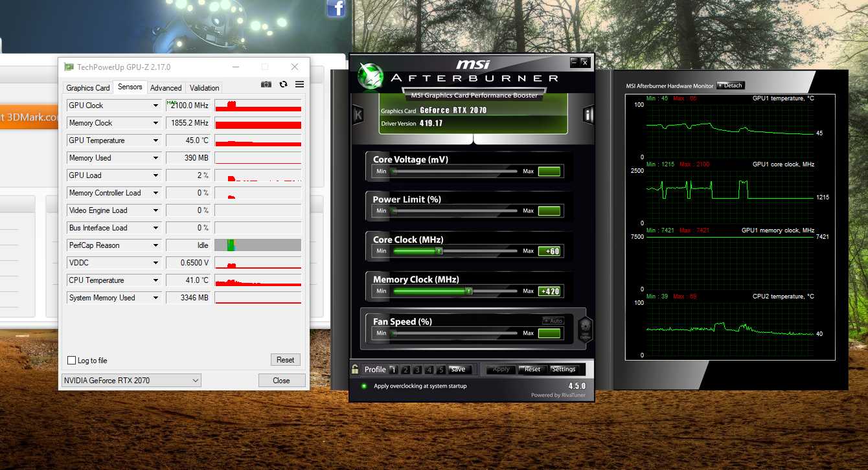Open Afterburner Settings

coord(564,370)
